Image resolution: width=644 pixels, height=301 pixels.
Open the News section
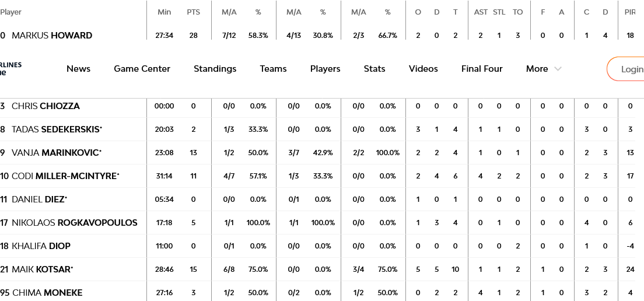(78, 69)
